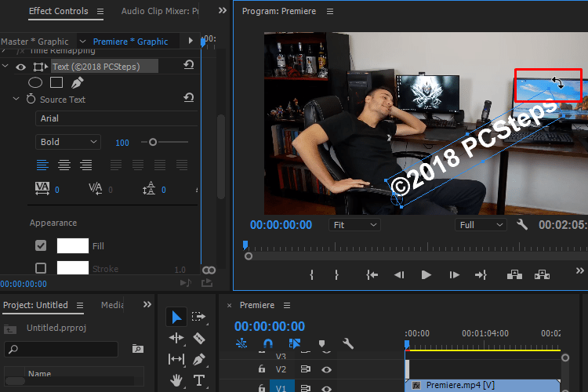Viewport: 588px width, 392px height.
Task: Expand the Program monitor button overflow
Action: [579, 270]
